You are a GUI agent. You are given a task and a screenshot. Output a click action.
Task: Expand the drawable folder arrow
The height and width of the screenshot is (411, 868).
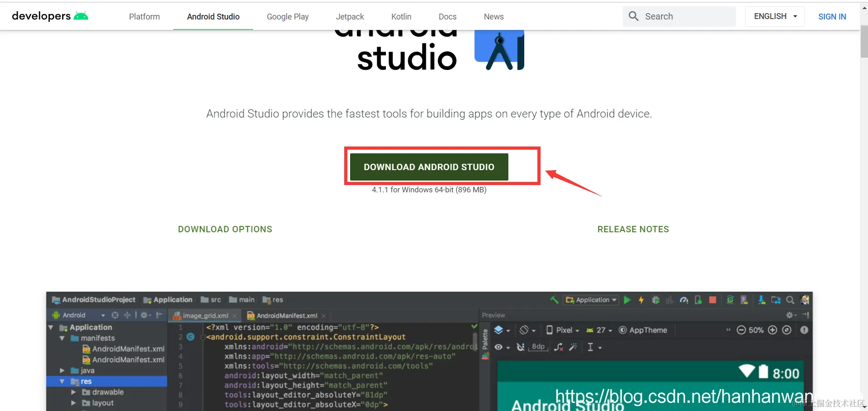click(x=73, y=392)
